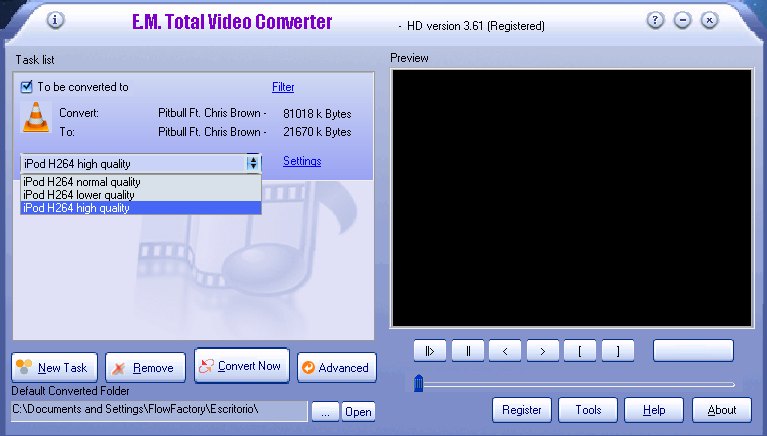This screenshot has width=767, height=436.
Task: Click the Register button
Action: [521, 410]
